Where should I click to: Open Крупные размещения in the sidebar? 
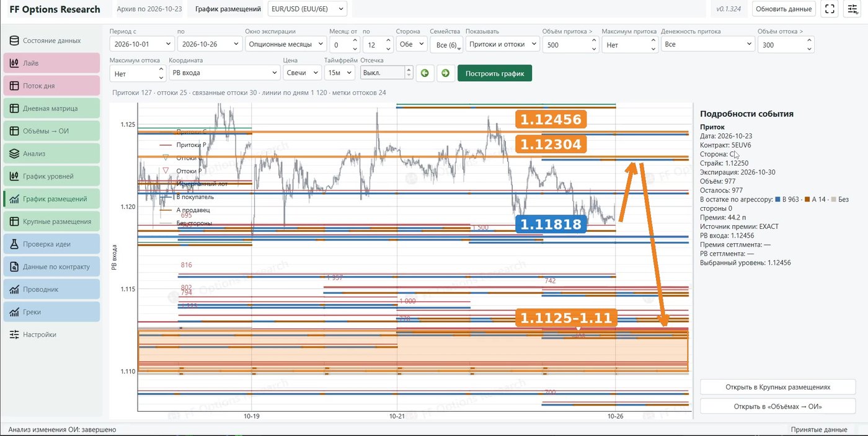51,221
